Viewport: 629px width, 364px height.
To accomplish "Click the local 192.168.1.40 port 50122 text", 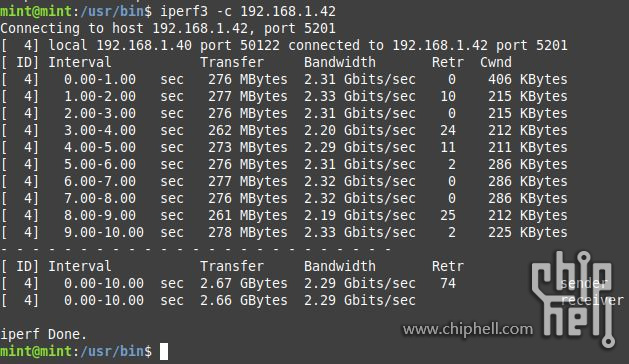I will pyautogui.click(x=164, y=45).
